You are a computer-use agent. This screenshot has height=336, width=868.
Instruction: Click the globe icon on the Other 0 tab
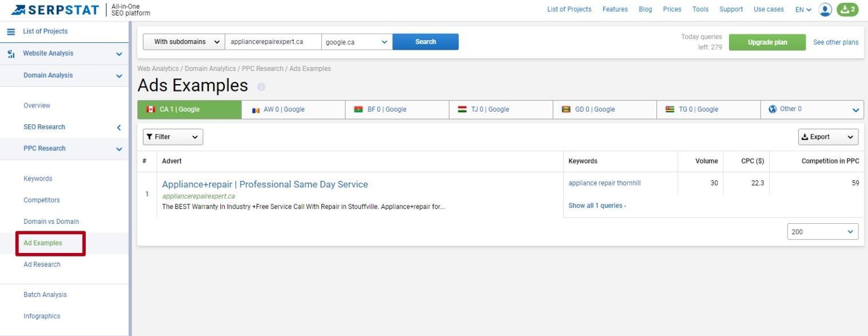pyautogui.click(x=773, y=109)
